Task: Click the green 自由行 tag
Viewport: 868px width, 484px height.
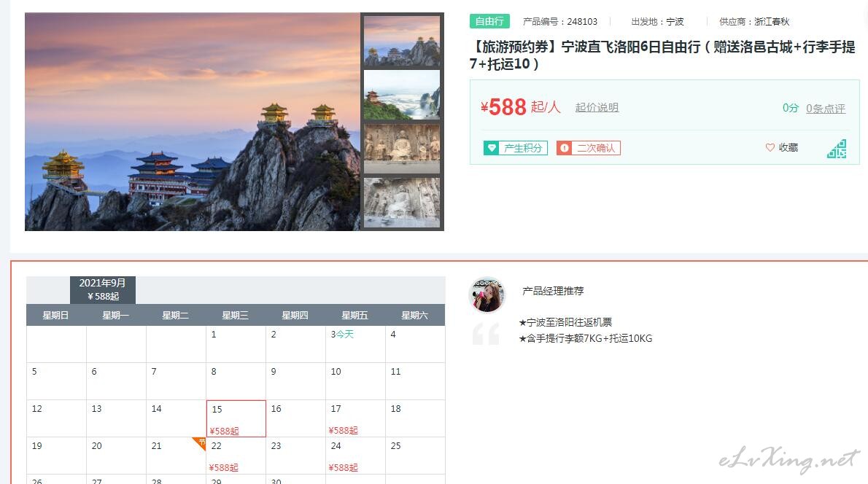Action: tap(489, 21)
